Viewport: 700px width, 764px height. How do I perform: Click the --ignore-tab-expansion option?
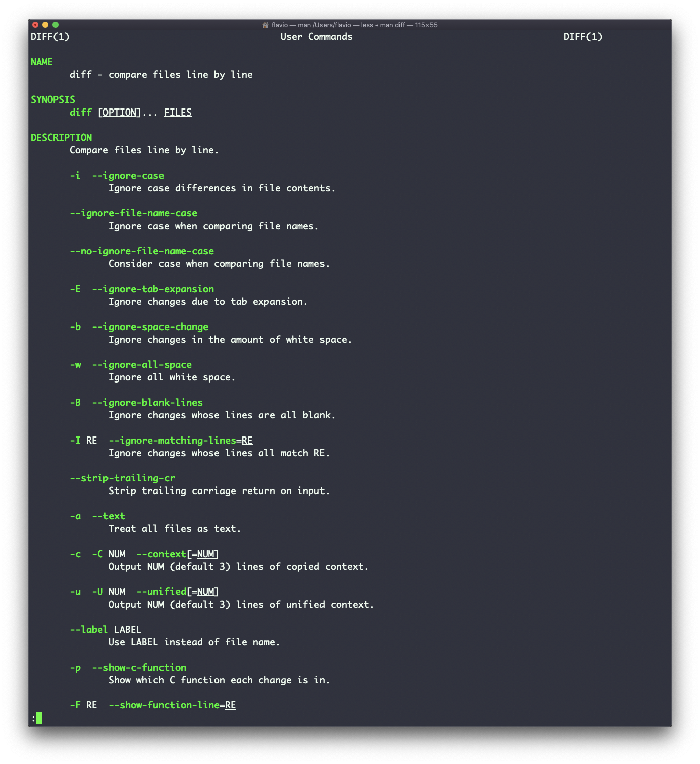click(153, 289)
